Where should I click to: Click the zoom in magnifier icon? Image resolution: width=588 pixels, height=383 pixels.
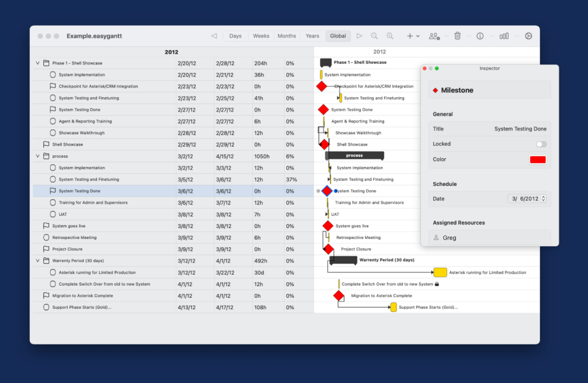(x=390, y=36)
